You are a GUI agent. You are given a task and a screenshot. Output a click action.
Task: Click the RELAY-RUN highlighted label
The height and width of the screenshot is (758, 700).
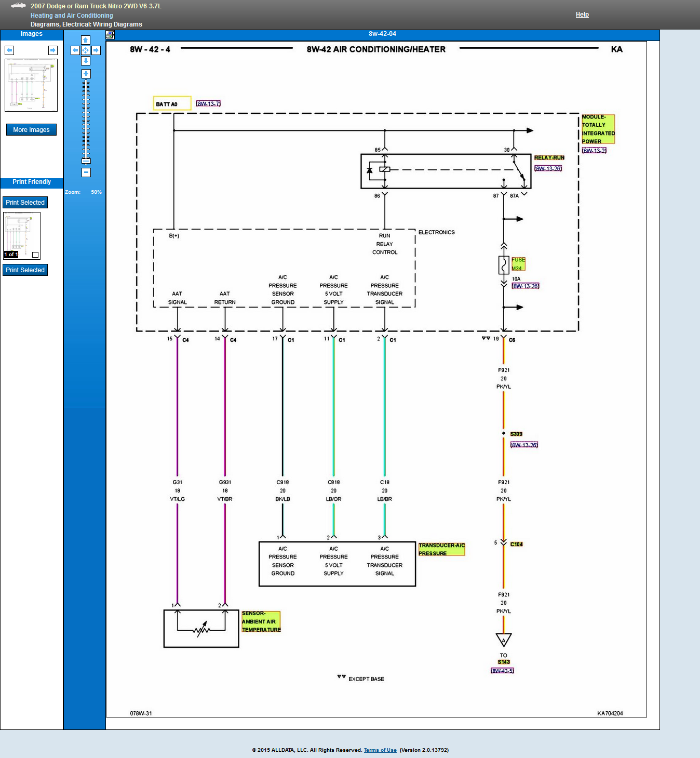pos(549,158)
